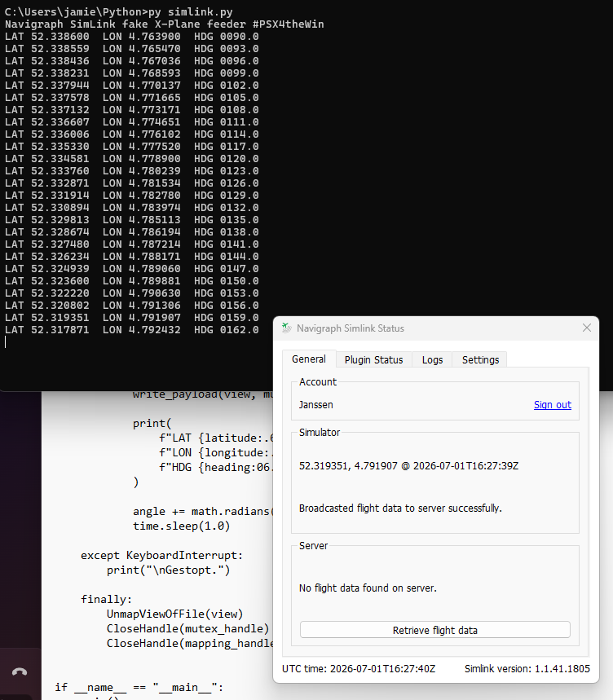
Task: Click 'except KeyboardInterrupt:' code line
Action: [x=161, y=556]
